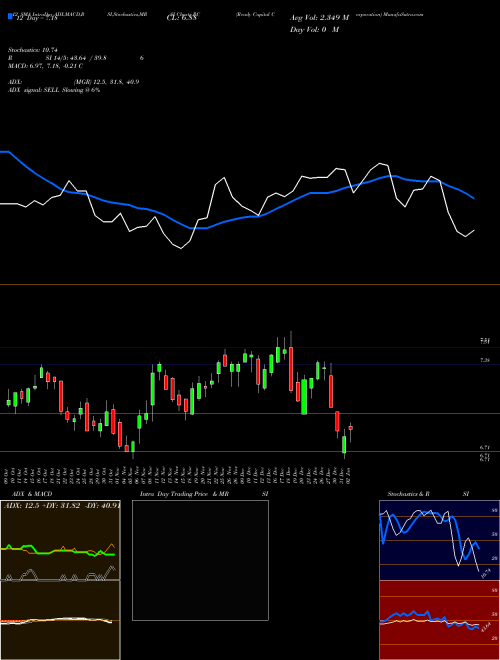Click the 7.26 price level label
Screen dimensions: 500x660
click(485, 360)
